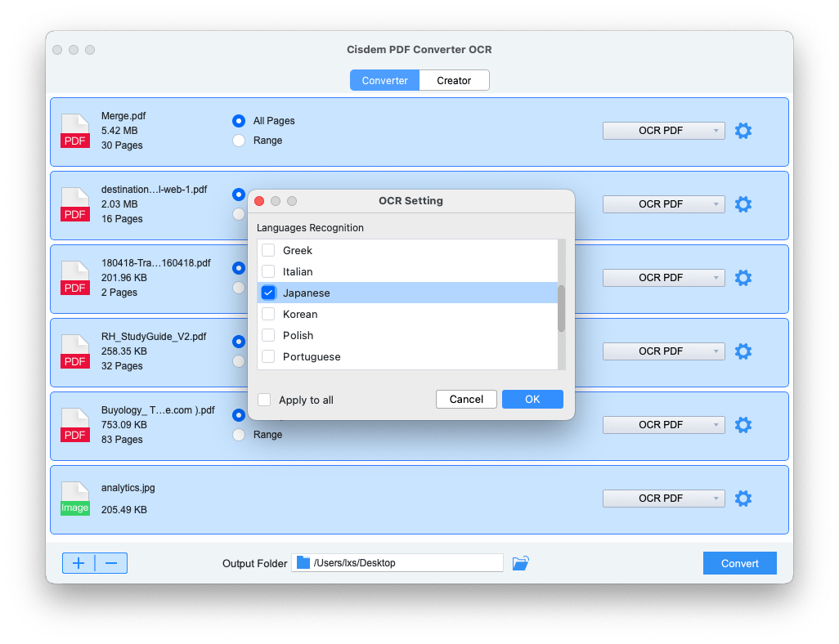
Task: Click the PDF icon of Buyology file
Action: point(75,425)
